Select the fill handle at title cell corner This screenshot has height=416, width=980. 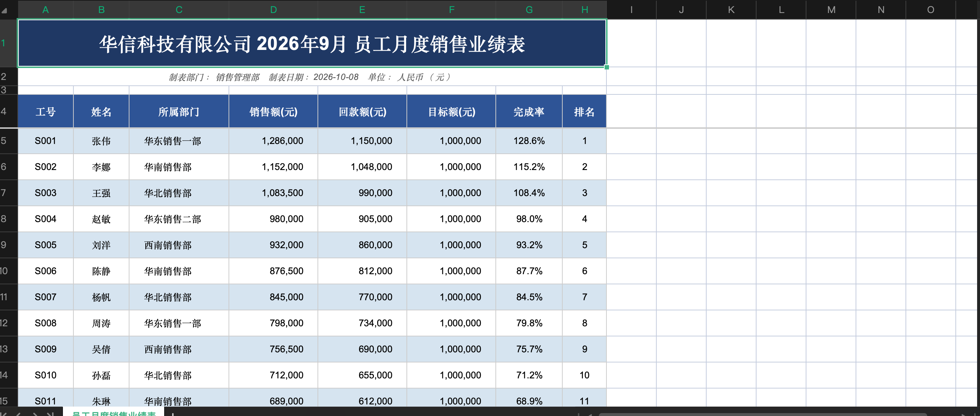[607, 67]
